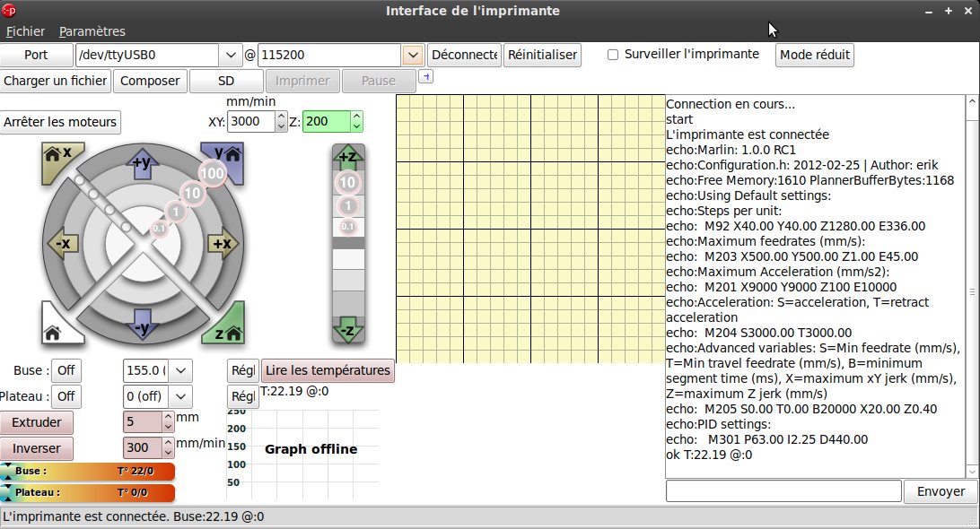Jog with the +y arrow
Screen dimensions: 980x529
click(x=143, y=163)
